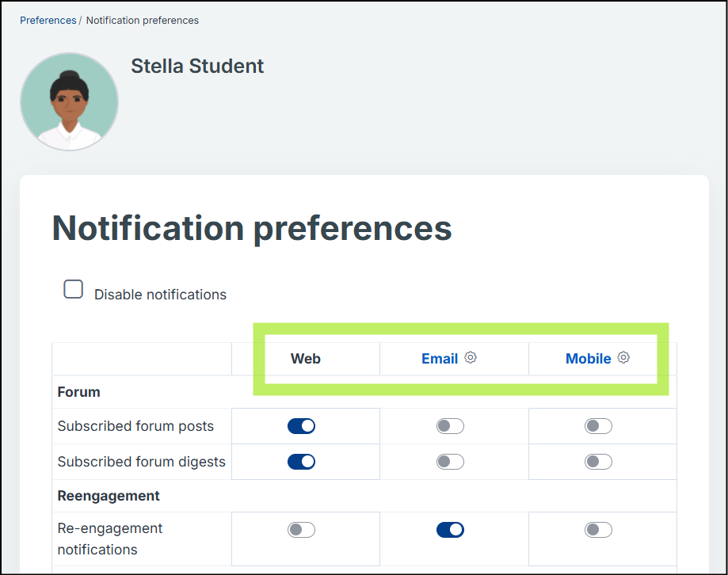728x575 pixels.
Task: Select the Stella Student name heading
Action: point(197,66)
